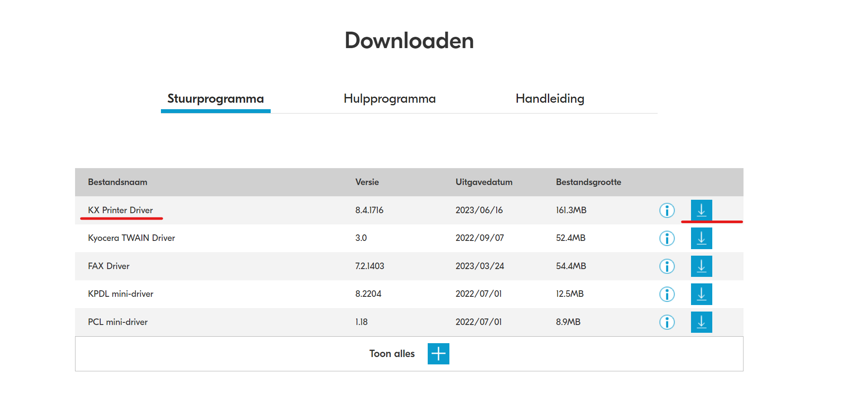Show info for Kyocera TWAIN Driver
Screen dimensions: 868x406
(667, 238)
